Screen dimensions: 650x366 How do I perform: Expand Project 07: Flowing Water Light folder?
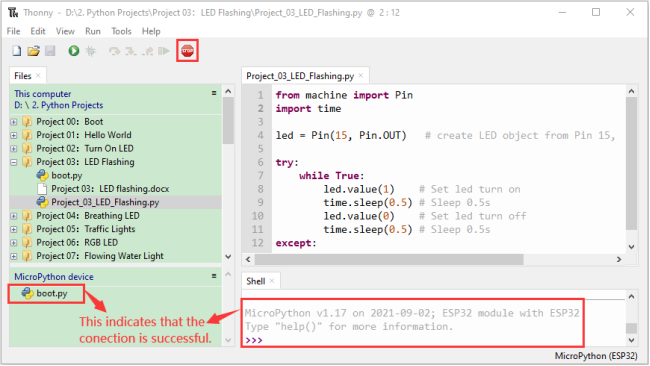pos(14,256)
